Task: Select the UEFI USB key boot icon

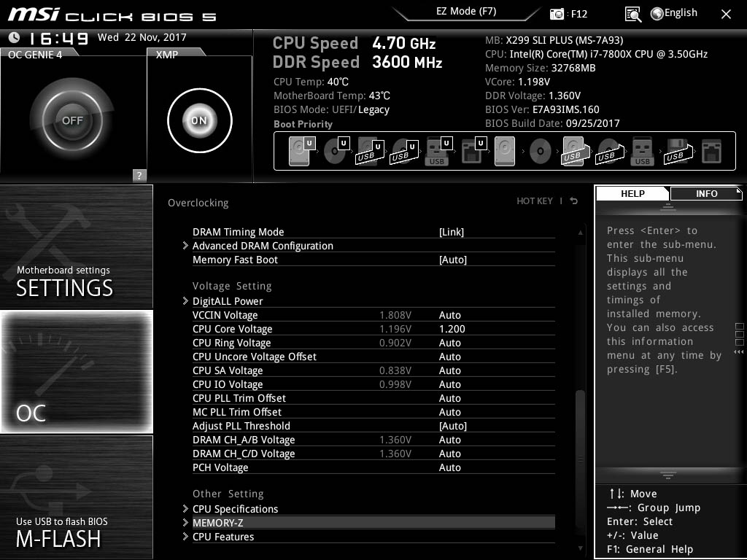Action: click(438, 152)
